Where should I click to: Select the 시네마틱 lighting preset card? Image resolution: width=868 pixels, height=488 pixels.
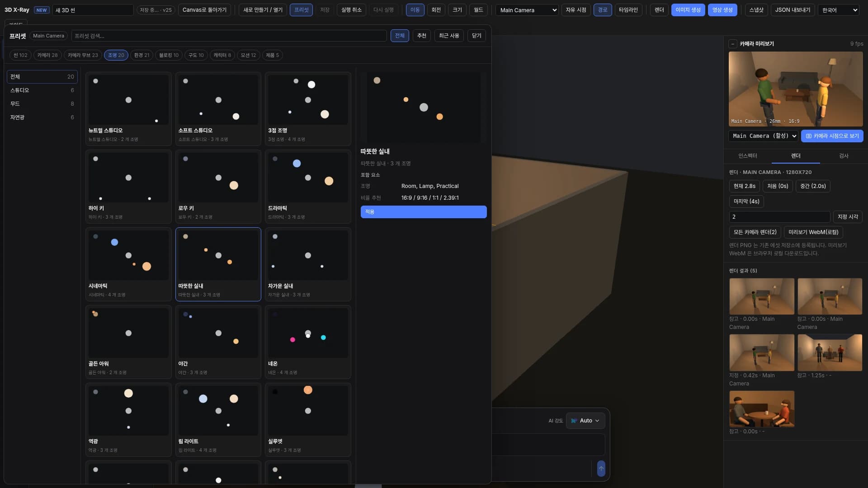pos(128,264)
